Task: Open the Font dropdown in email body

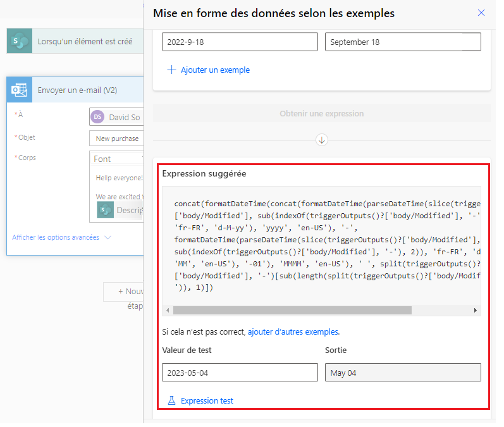Action: click(117, 159)
